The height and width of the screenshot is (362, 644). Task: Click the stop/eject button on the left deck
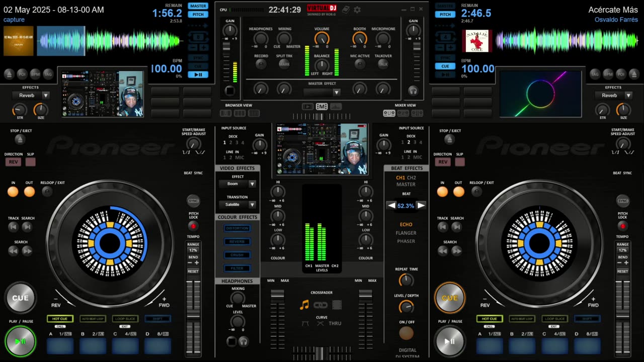19,139
